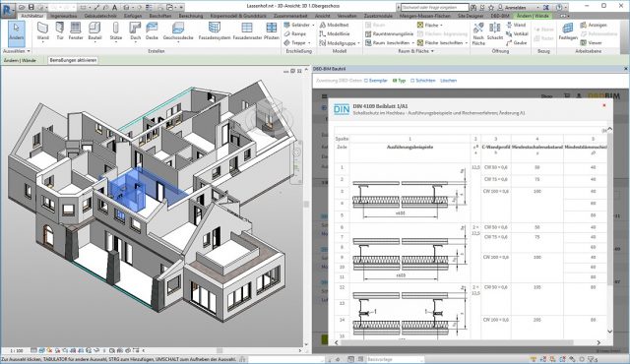630x364 pixels.
Task: Close the DIN 4109 popup
Action: point(603,105)
